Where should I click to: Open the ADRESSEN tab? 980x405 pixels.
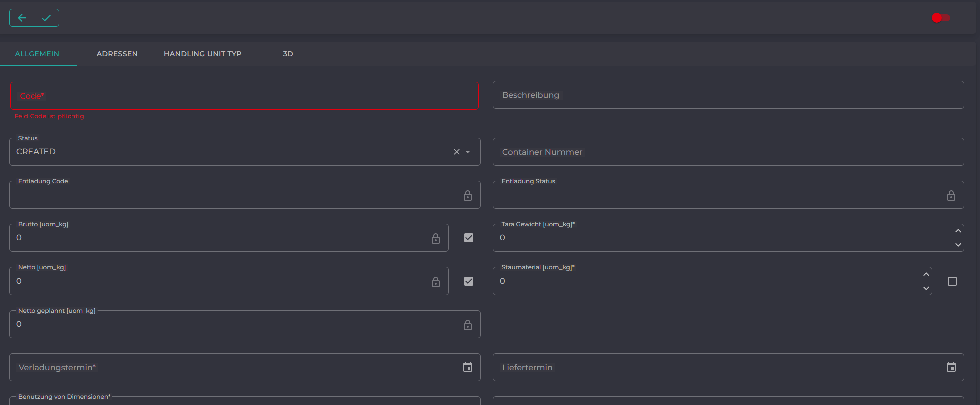(x=117, y=54)
